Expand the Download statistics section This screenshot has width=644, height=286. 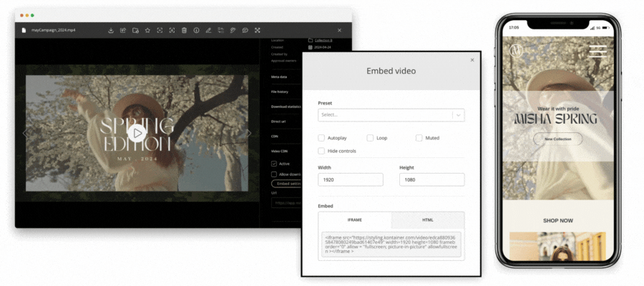coord(286,107)
